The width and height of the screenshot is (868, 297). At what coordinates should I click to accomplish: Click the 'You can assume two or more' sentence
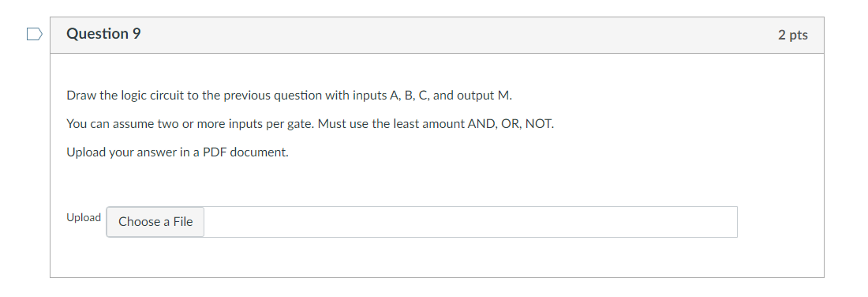(310, 123)
